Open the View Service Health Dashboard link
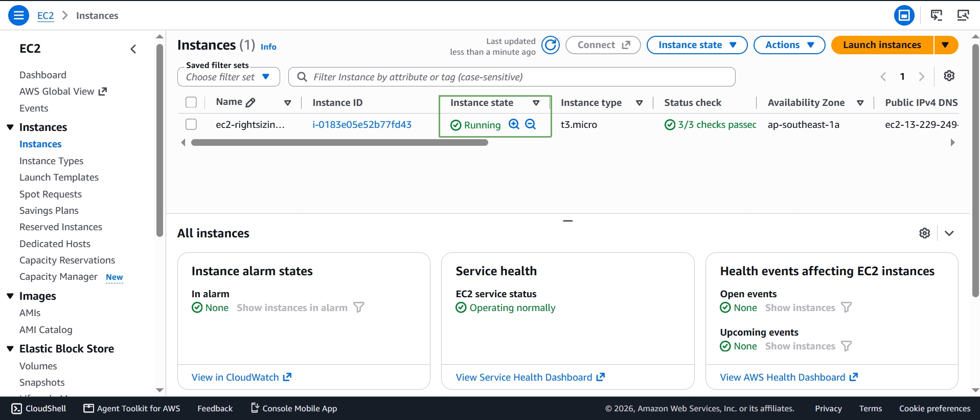The width and height of the screenshot is (980, 420). coord(530,377)
